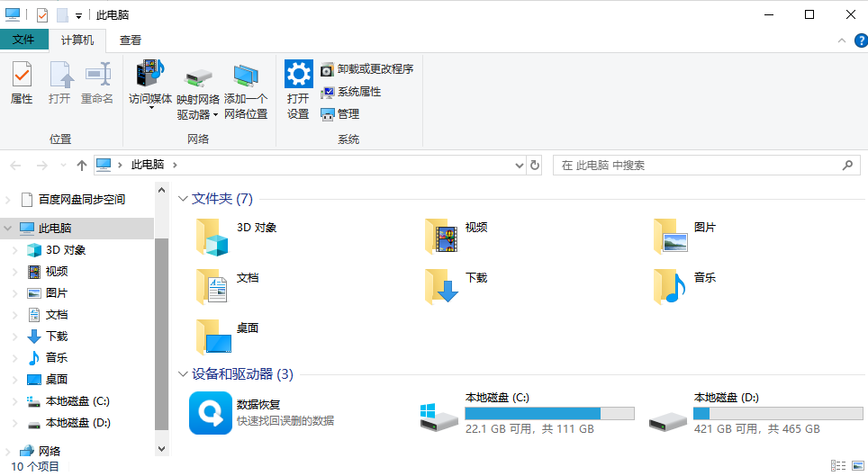Click the 打开设置 gear icon
868x476 pixels.
(298, 74)
